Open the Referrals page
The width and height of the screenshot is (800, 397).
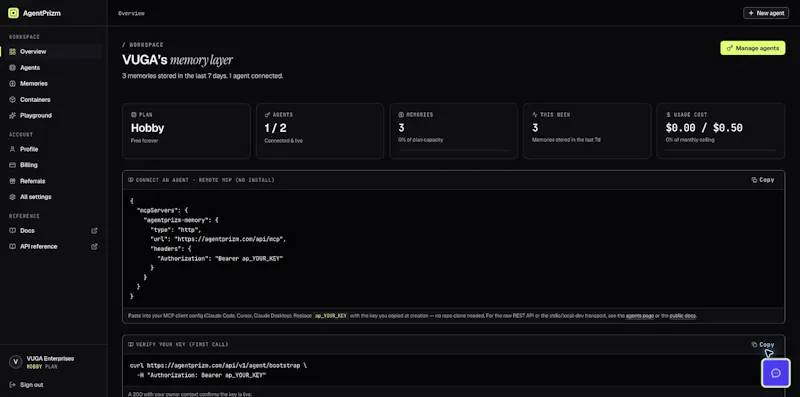tap(52, 181)
